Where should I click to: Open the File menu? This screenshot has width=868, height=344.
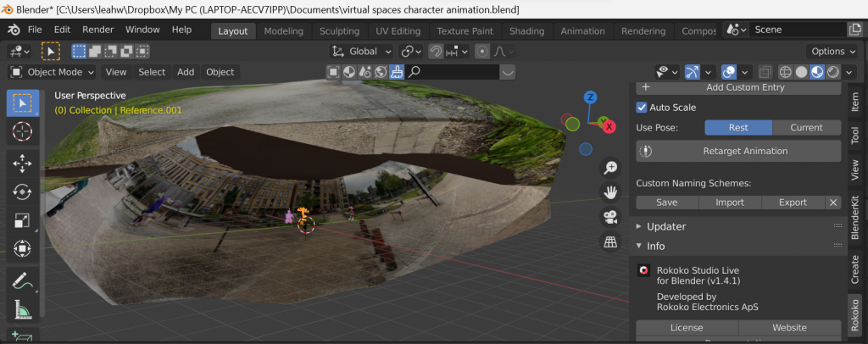34,30
